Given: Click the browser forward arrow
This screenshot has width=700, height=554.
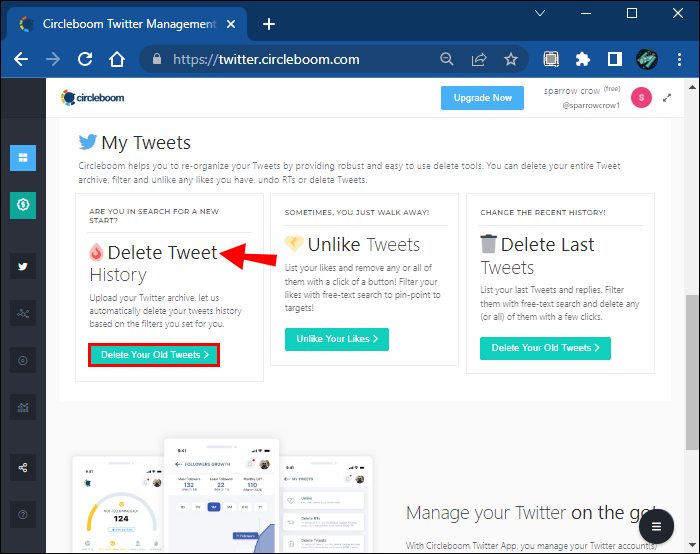Looking at the screenshot, I should [53, 59].
